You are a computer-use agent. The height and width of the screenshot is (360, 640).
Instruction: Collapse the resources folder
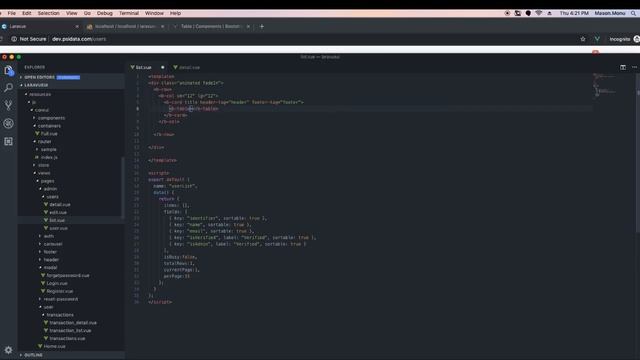coord(40,94)
